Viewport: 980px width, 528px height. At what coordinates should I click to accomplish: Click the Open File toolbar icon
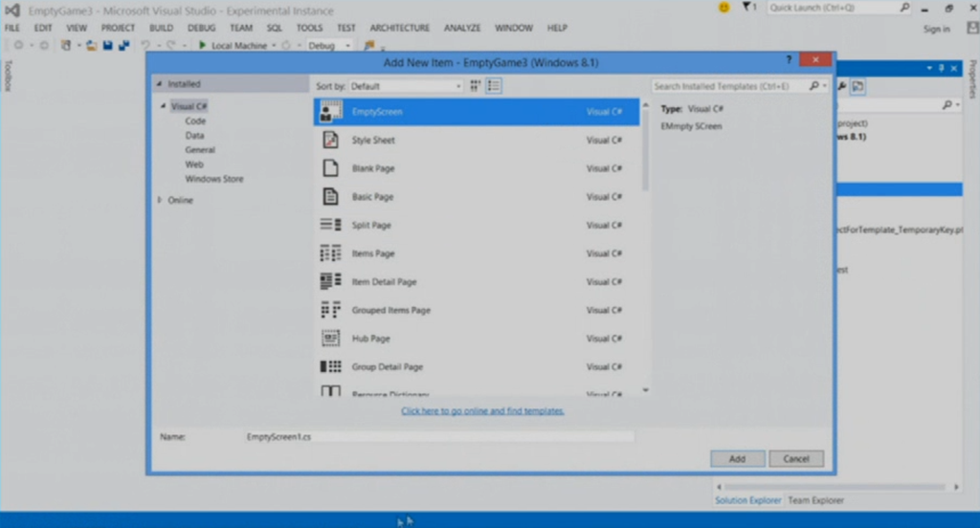pyautogui.click(x=91, y=46)
